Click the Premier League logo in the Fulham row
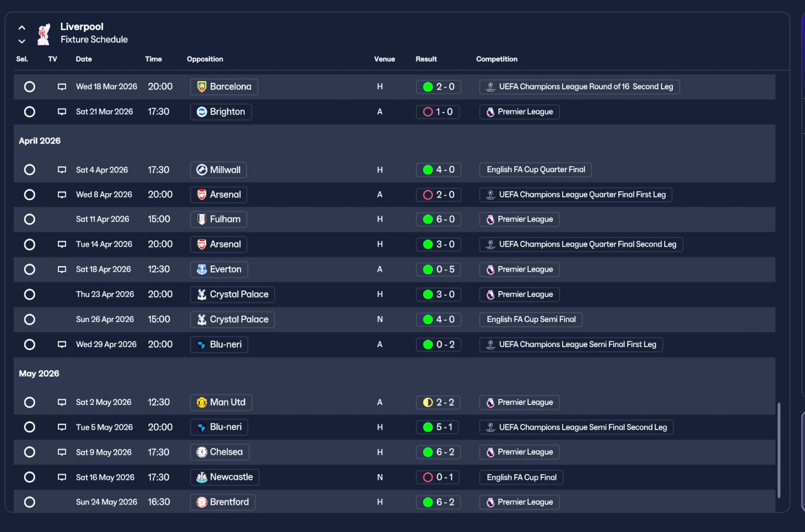805x532 pixels. pos(490,219)
